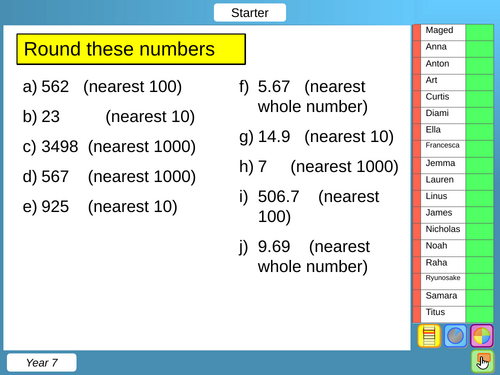The image size is (500, 375).
Task: Click the Year 7 label button
Action: tap(42, 362)
